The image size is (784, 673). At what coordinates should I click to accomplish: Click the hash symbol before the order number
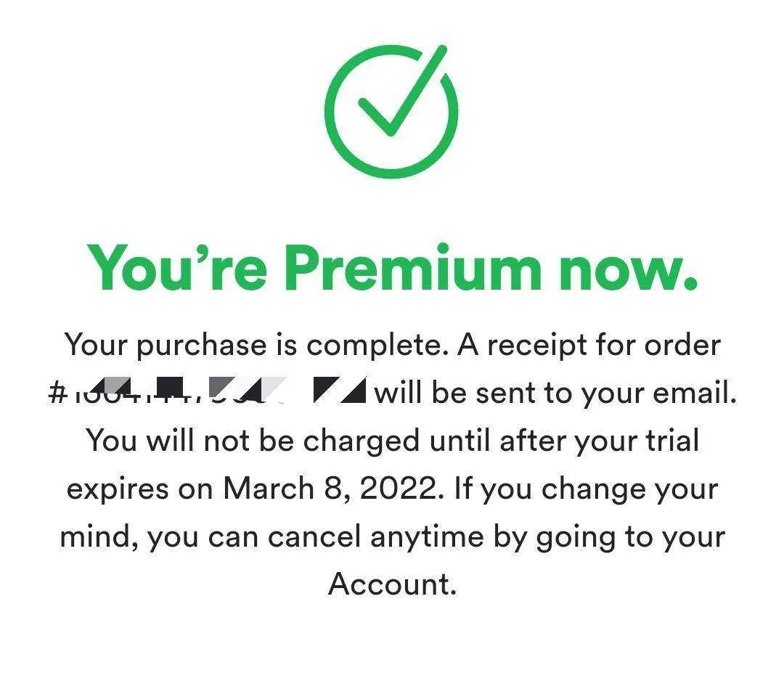coord(57,393)
